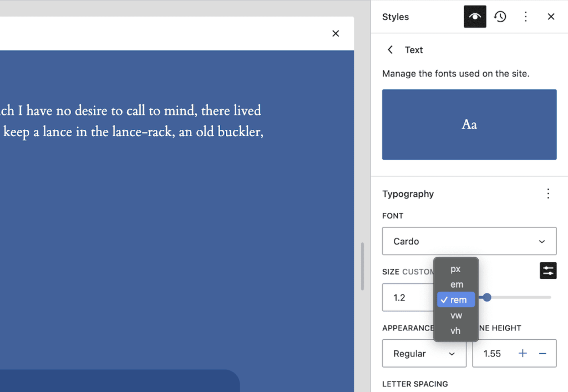Open Typography section options menu
The image size is (568, 392).
pos(548,194)
